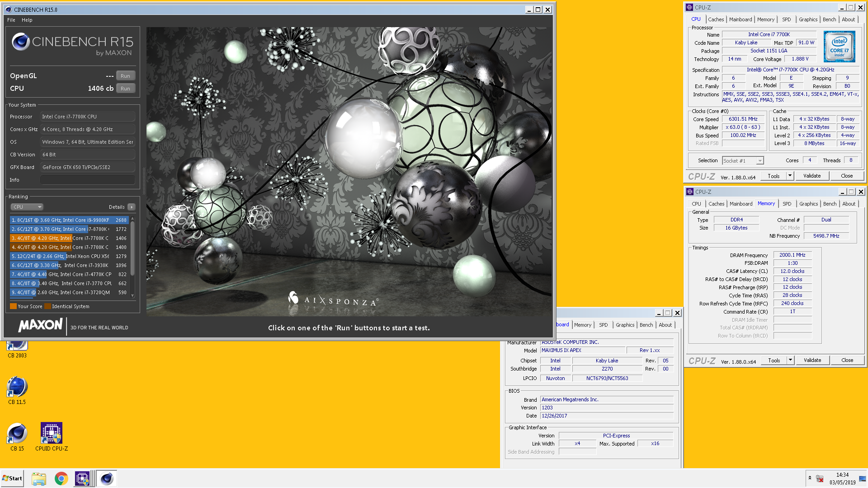The height and width of the screenshot is (488, 868).
Task: Click Validate in Memory CPU-Z window
Action: click(x=812, y=361)
